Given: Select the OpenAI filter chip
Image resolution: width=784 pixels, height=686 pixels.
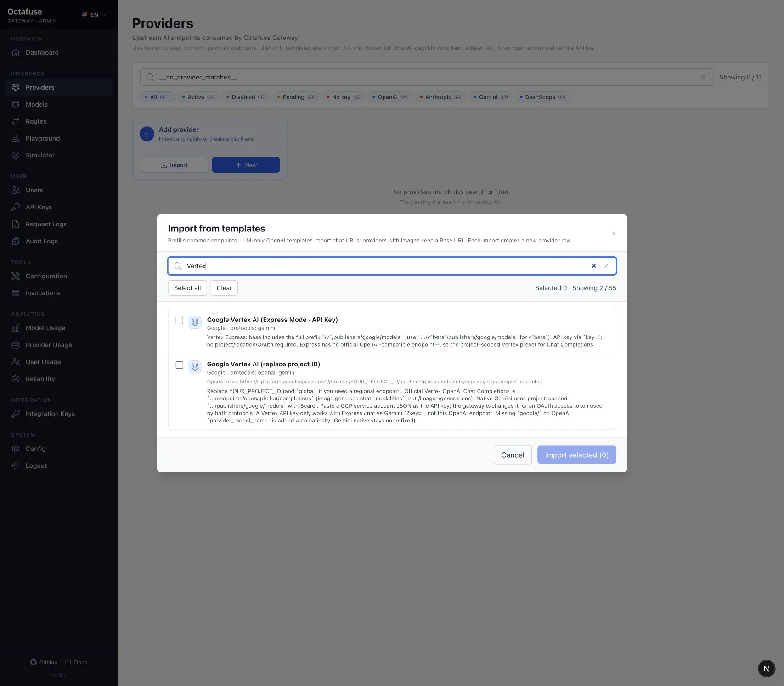Looking at the screenshot, I should [390, 97].
